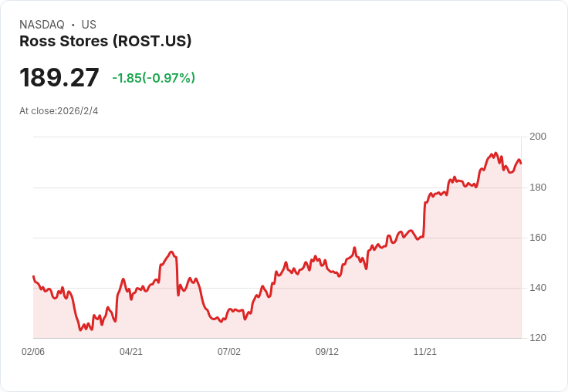
Task: Click the chart's highest peak near 190
Action: (495, 153)
